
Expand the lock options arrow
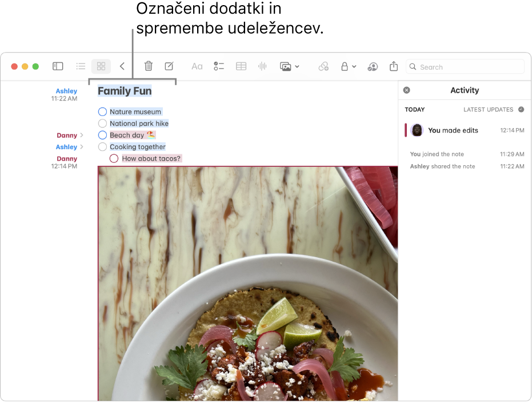354,66
